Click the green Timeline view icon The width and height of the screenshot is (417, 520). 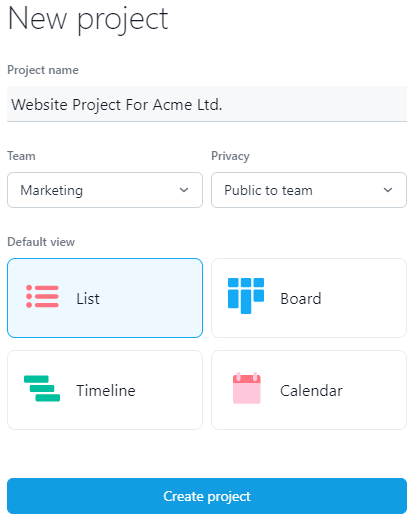click(x=42, y=388)
